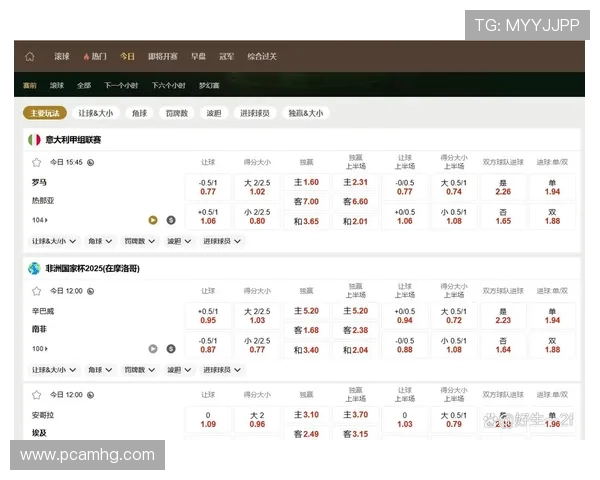Click the globe icon for 非洲国家杯2025

click(34, 268)
